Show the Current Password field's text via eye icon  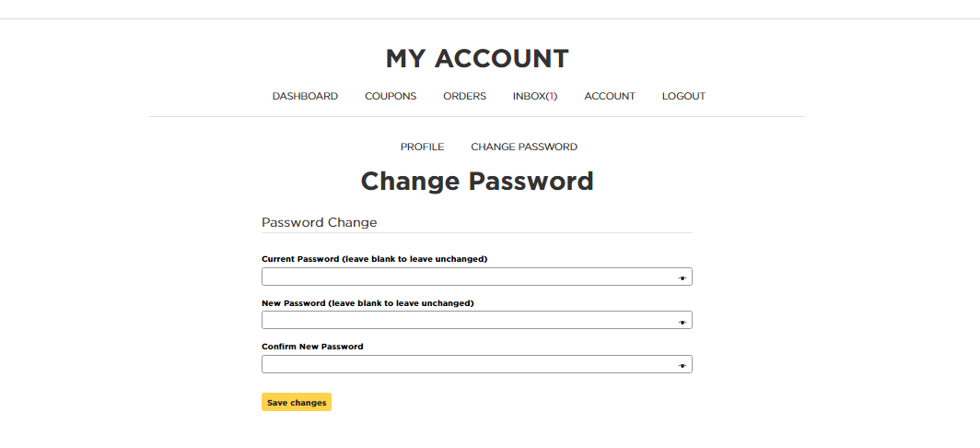tap(682, 277)
